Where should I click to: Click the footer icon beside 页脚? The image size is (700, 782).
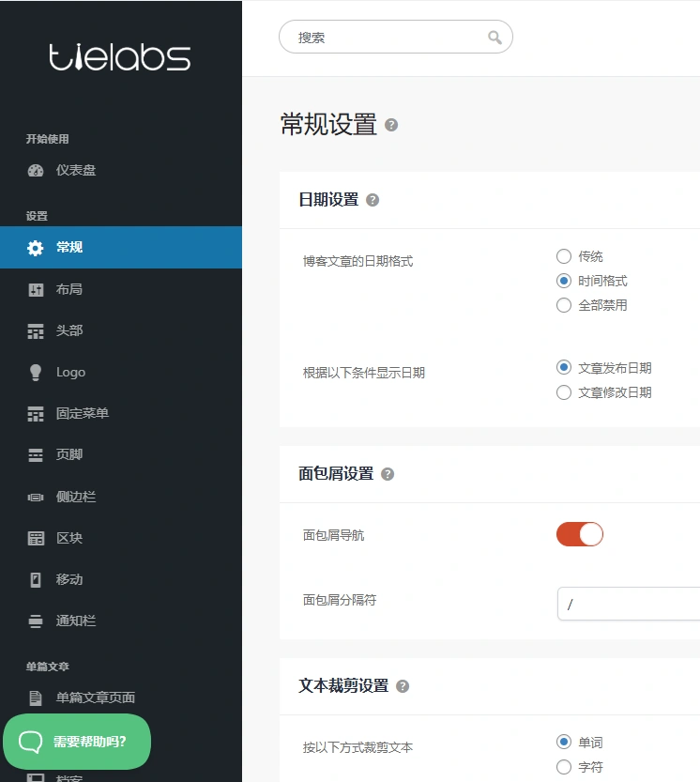(x=36, y=455)
